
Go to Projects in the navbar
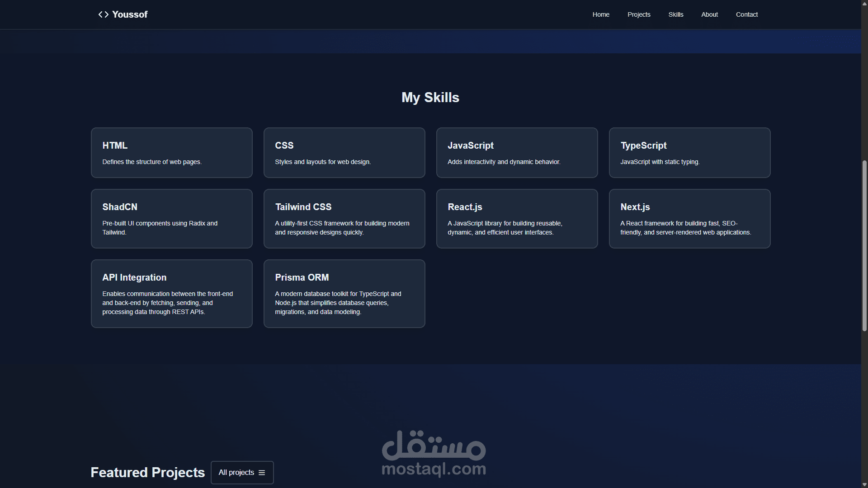coord(639,14)
